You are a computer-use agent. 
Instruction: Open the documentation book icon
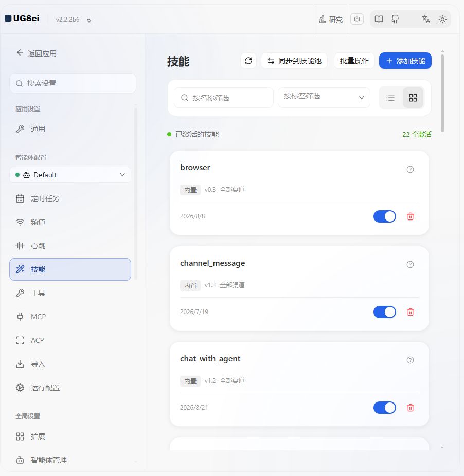379,20
